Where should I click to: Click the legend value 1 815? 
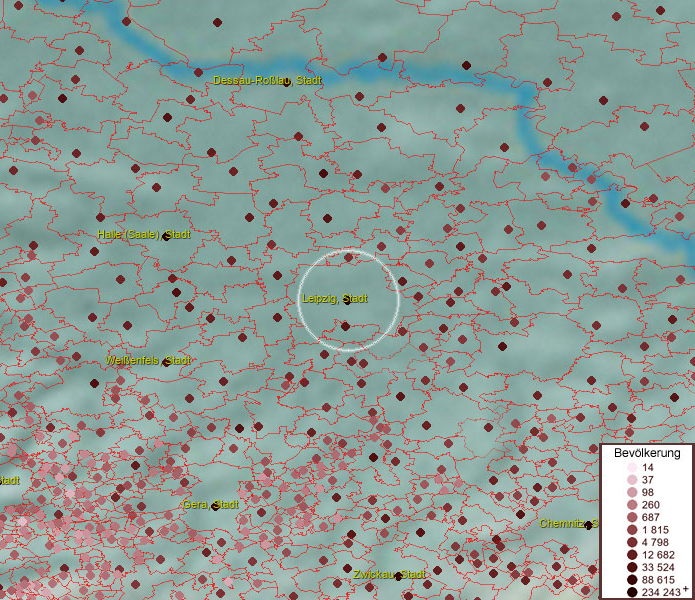pyautogui.click(x=655, y=530)
